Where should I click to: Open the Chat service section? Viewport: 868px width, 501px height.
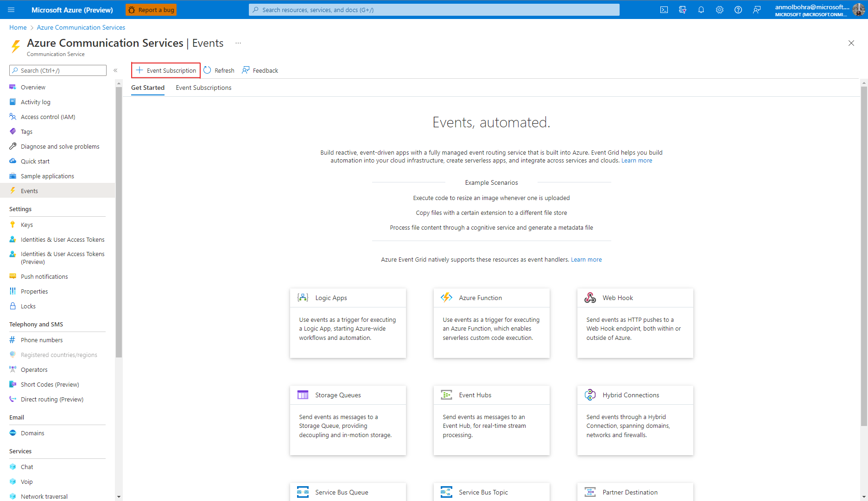coord(27,466)
